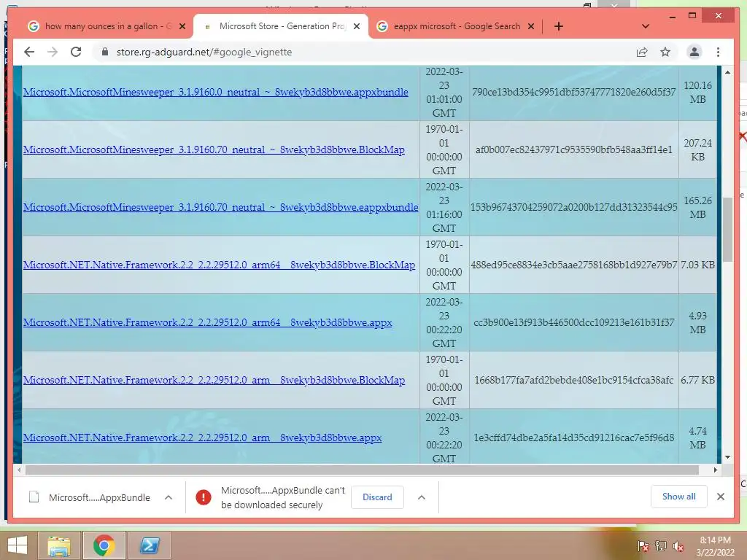Viewport: 747px width, 560px height.
Task: Click the horizontal scrollbar right arrow
Action: (x=715, y=470)
